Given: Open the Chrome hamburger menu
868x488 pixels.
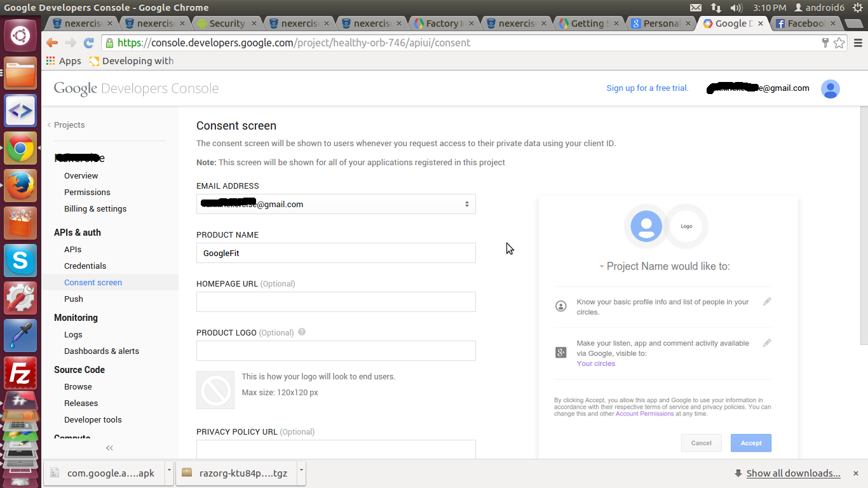Looking at the screenshot, I should tap(858, 43).
